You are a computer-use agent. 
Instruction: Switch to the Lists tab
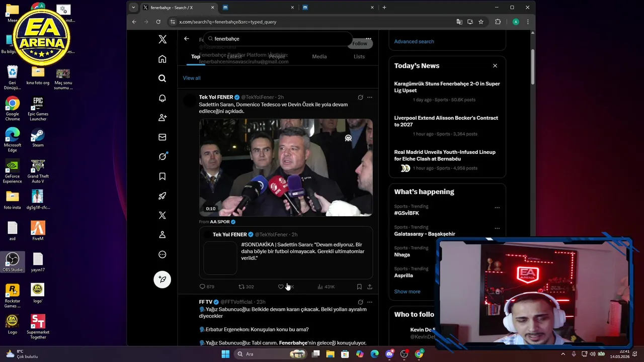point(359,56)
